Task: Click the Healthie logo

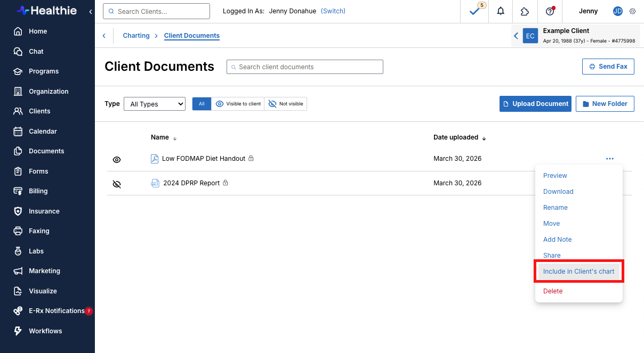Action: pos(47,10)
